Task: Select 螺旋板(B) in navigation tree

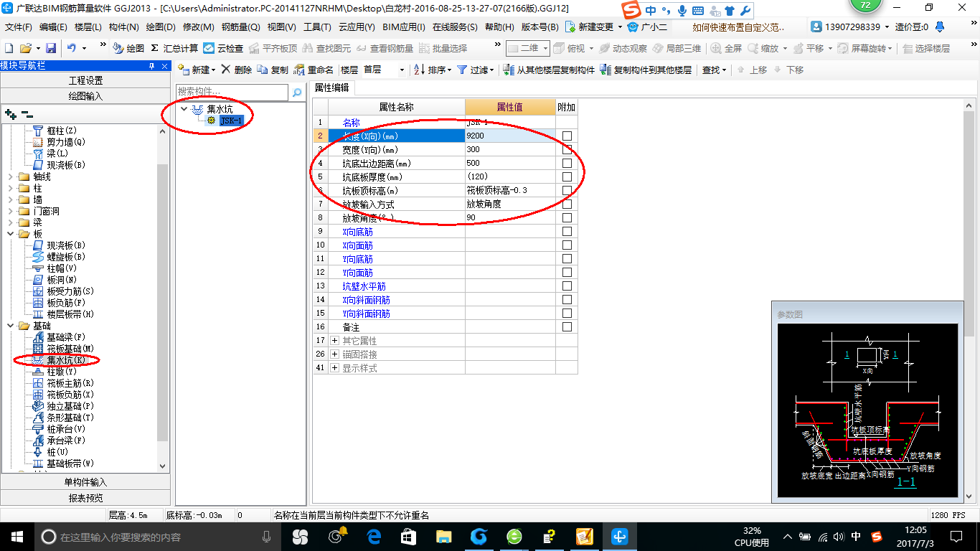Action: tap(66, 257)
